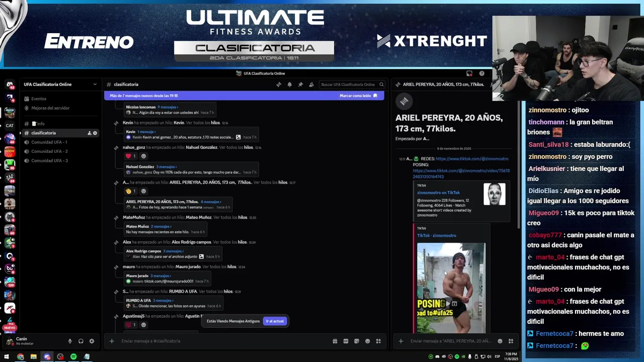Image resolution: width=644 pixels, height=362 pixels.
Task: Open user settings gear beside Canin
Action: coord(92,341)
